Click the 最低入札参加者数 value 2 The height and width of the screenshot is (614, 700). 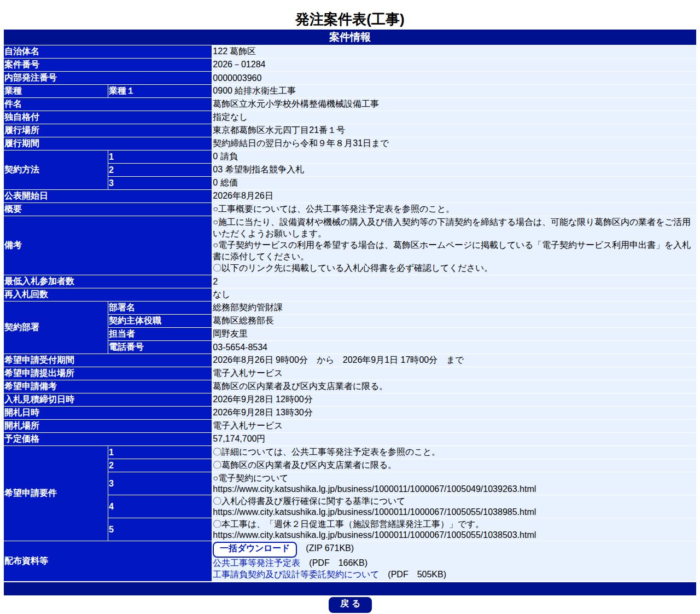(215, 281)
